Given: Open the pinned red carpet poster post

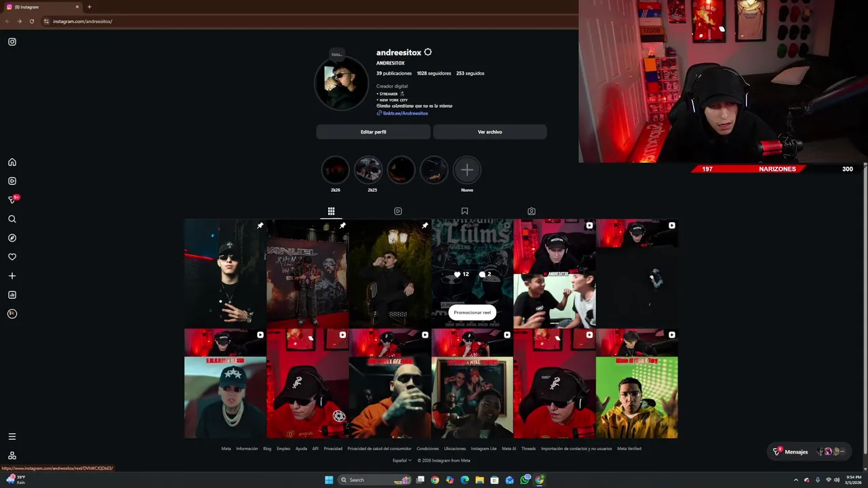Looking at the screenshot, I should [308, 274].
